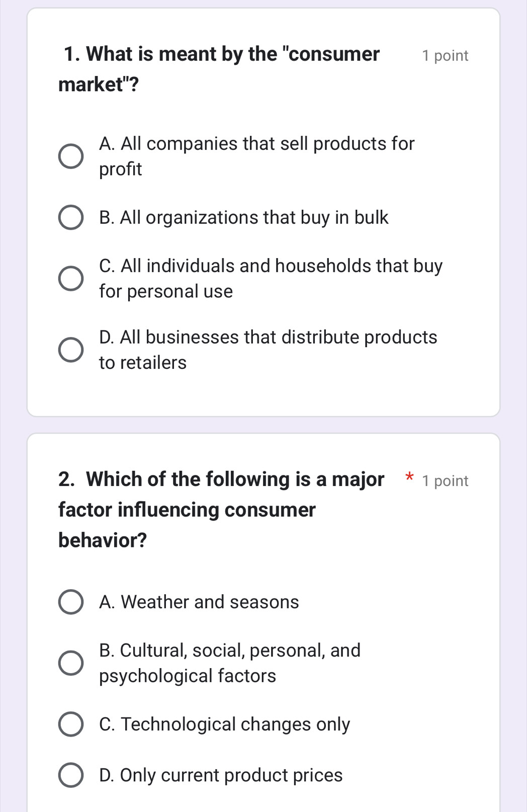Click the 'C. Technological changes only' label text

[224, 724]
